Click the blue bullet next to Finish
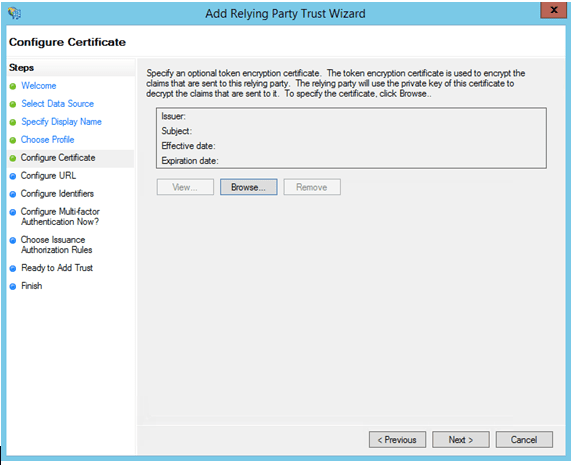 [x=13, y=286]
